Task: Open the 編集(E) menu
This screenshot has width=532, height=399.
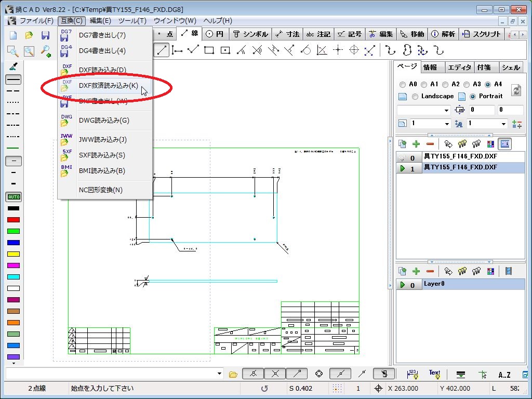Action: click(x=100, y=21)
